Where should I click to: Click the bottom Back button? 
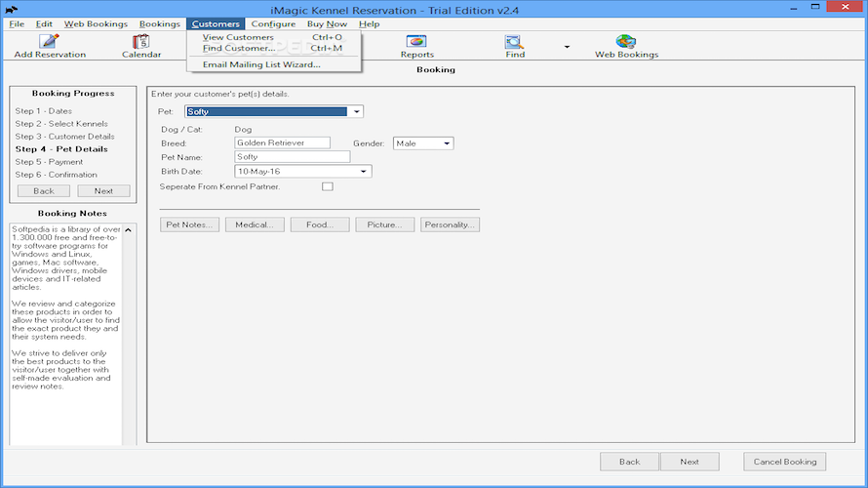tap(629, 462)
